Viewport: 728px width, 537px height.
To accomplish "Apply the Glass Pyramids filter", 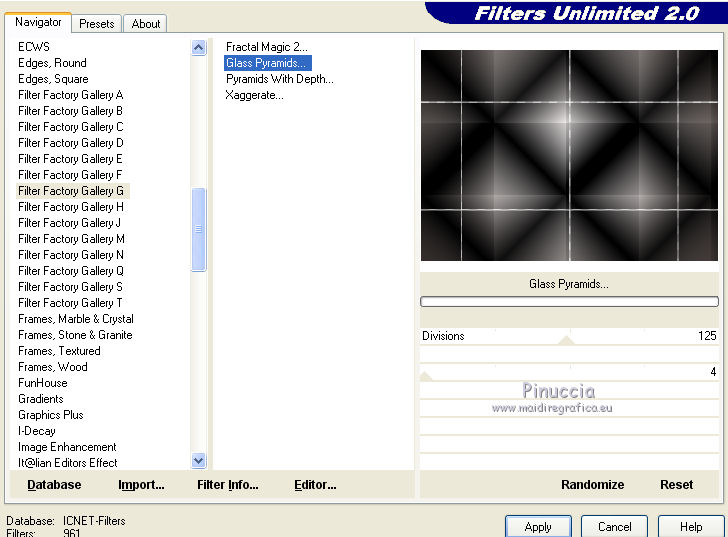I will coord(538,526).
